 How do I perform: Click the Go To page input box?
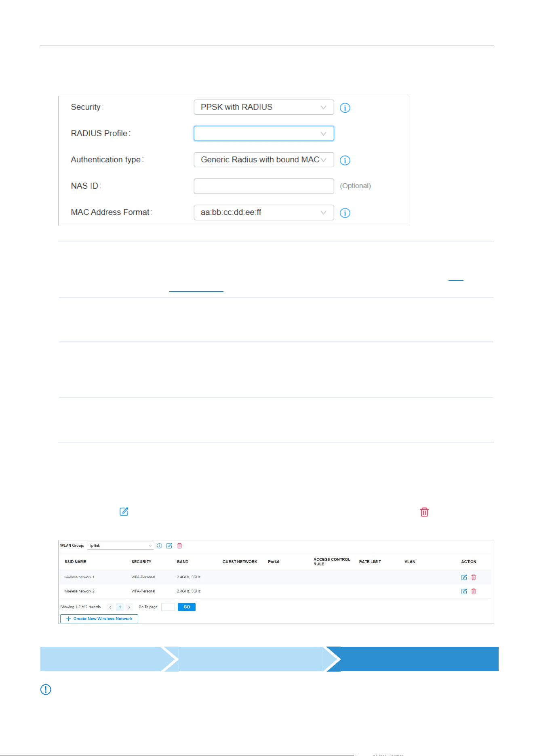(x=168, y=607)
